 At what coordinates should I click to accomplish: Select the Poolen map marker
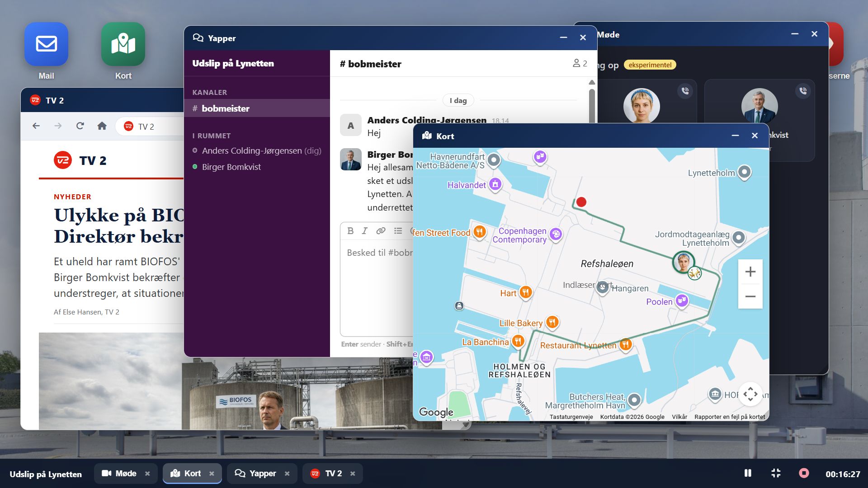pyautogui.click(x=682, y=300)
